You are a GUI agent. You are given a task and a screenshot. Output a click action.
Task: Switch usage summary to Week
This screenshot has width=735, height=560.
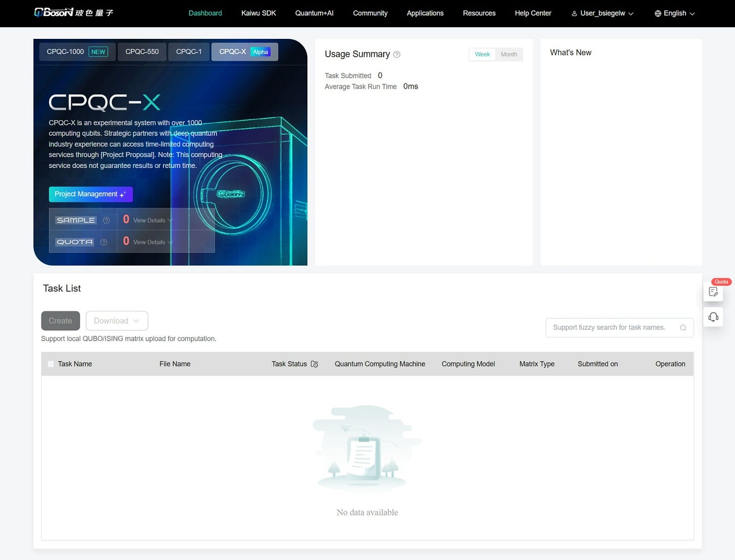click(x=482, y=55)
